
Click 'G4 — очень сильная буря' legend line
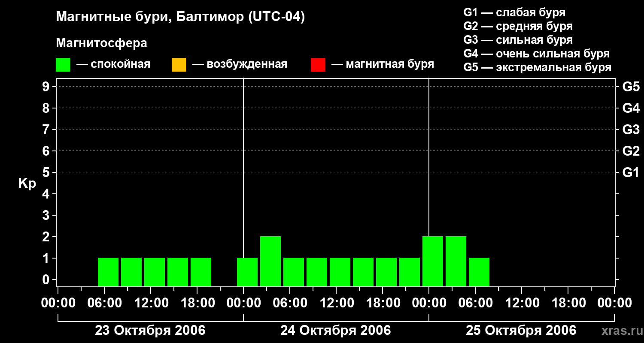[x=537, y=54]
